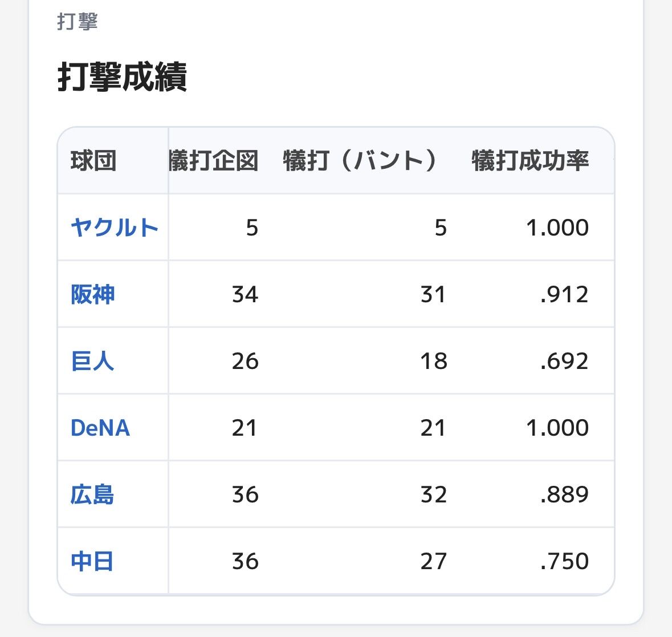
Task: Select 阪神's 34 bunt attempts cell
Action: tap(245, 294)
